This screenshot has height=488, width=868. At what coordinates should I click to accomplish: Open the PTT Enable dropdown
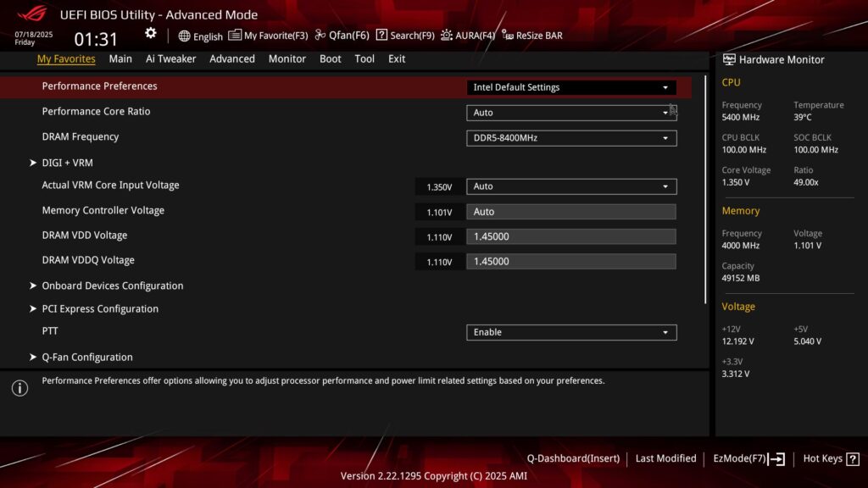click(571, 332)
